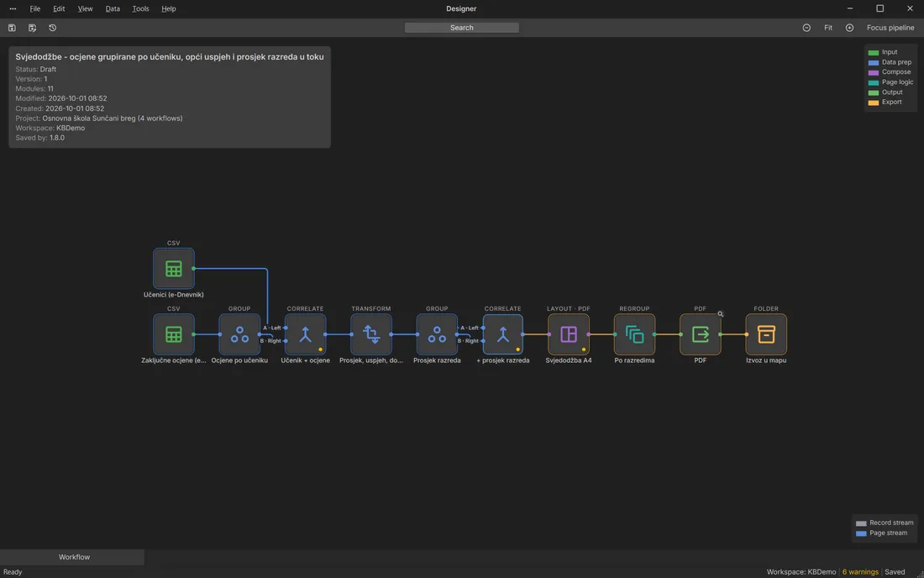Click the project name Osnovna škola Sunčani breg
Screen dimensions: 924x578
click(x=88, y=118)
